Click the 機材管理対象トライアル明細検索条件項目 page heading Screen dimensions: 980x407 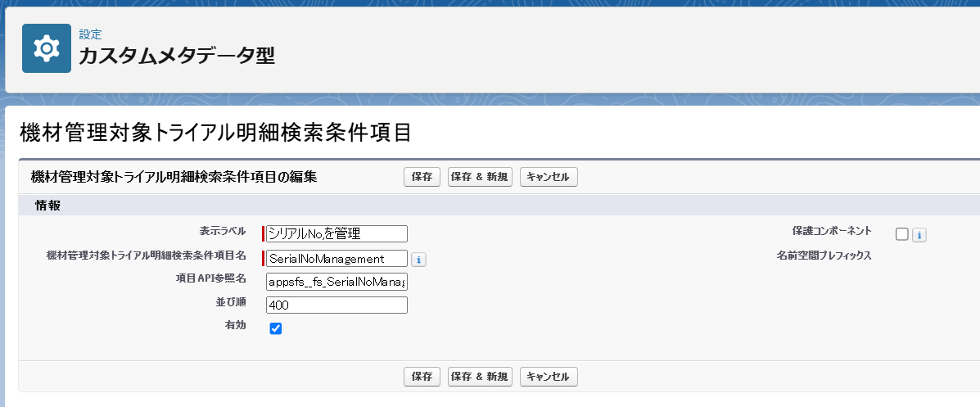215,133
